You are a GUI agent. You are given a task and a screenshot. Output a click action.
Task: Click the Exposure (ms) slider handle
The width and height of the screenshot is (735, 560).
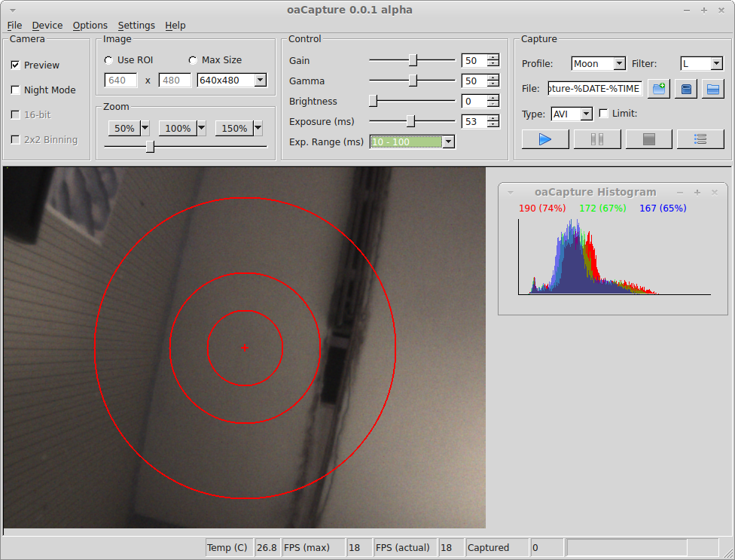point(410,121)
